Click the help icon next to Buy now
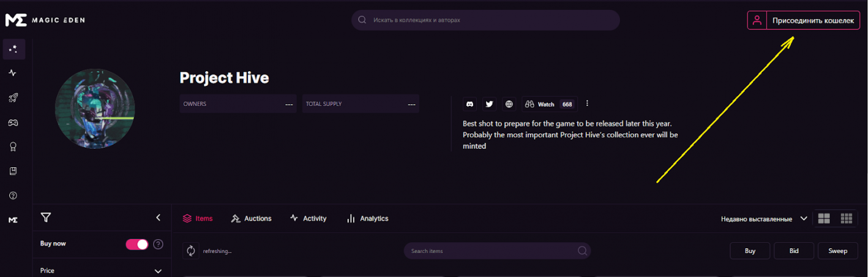Image resolution: width=868 pixels, height=277 pixels. [x=158, y=245]
